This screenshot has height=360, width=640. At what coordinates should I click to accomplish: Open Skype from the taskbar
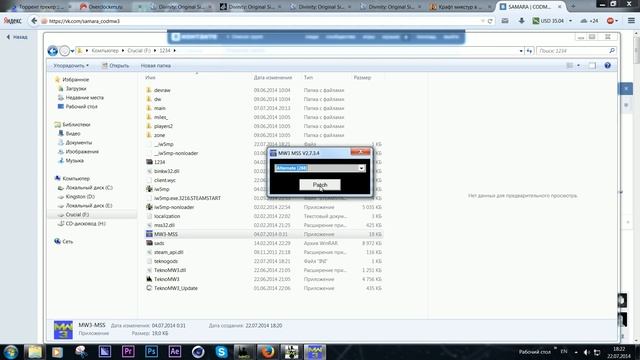tap(221, 351)
